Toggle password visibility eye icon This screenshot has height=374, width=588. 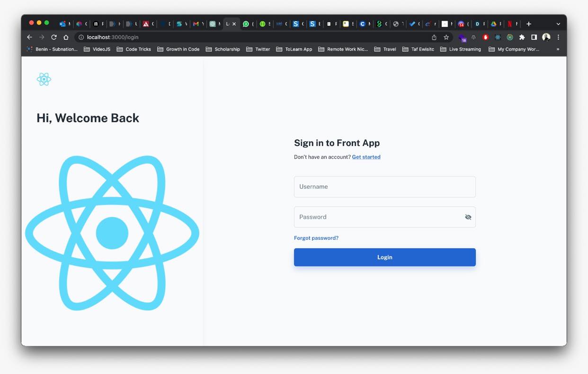(468, 217)
